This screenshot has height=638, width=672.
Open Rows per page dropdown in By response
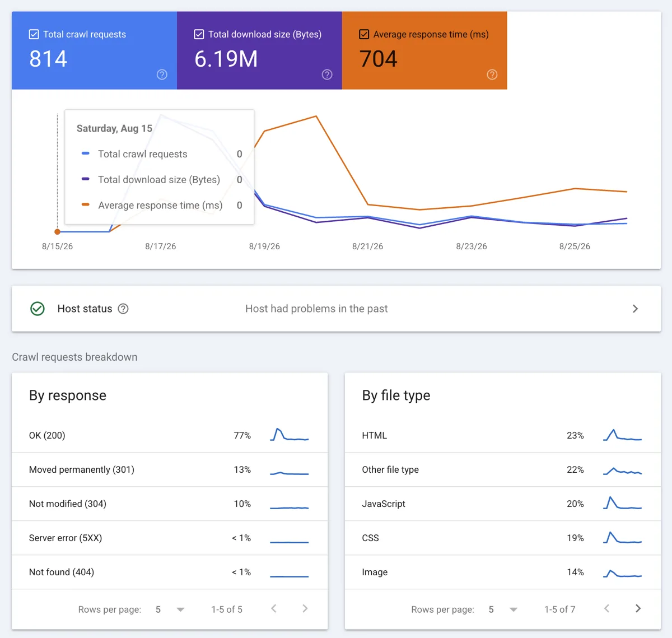tap(170, 609)
